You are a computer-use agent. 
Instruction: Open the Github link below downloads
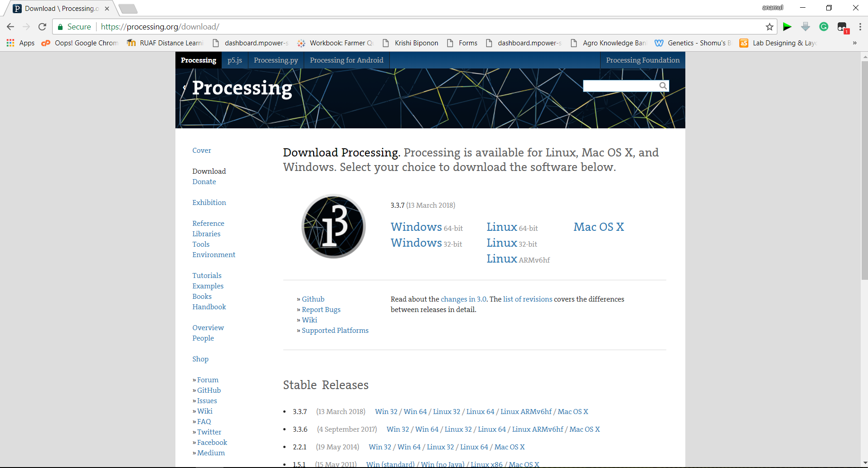coord(313,299)
